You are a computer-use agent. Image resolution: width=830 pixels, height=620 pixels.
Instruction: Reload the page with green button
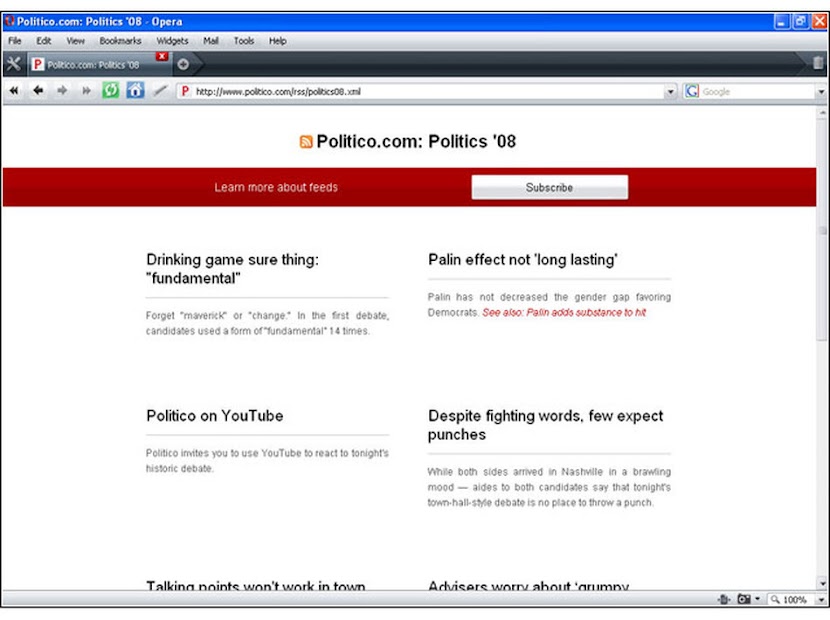pyautogui.click(x=111, y=90)
